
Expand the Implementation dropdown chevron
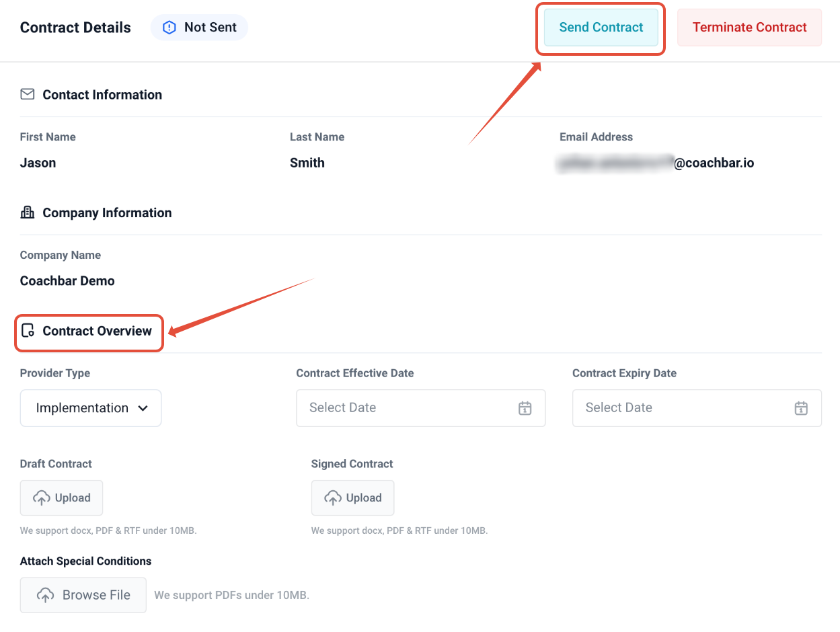(143, 408)
